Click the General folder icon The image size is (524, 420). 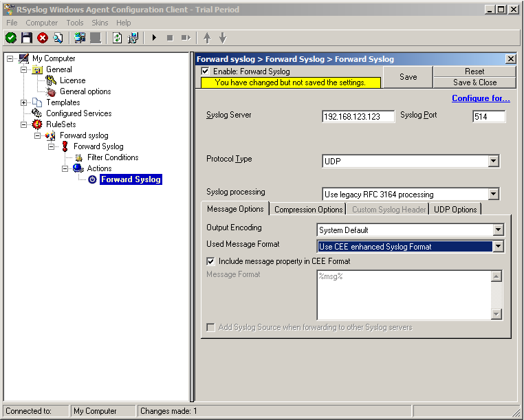(37, 69)
